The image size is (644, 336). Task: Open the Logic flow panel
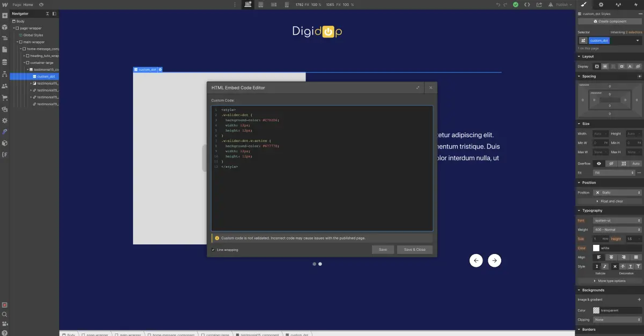[5, 74]
